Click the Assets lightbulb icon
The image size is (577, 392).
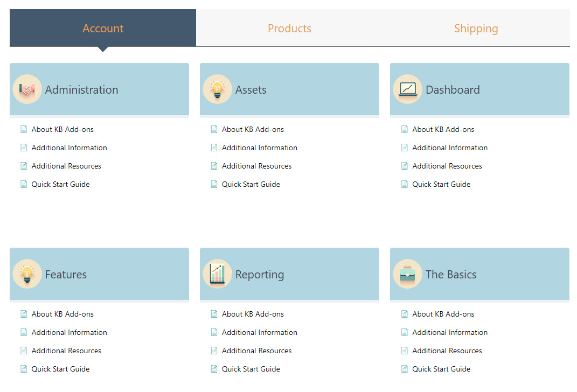coord(217,89)
